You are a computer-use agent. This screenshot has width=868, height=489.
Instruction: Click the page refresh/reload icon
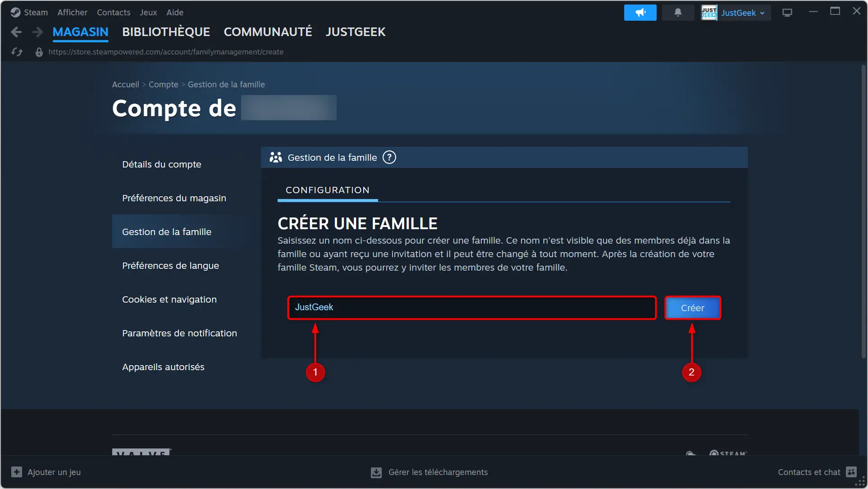[x=16, y=52]
